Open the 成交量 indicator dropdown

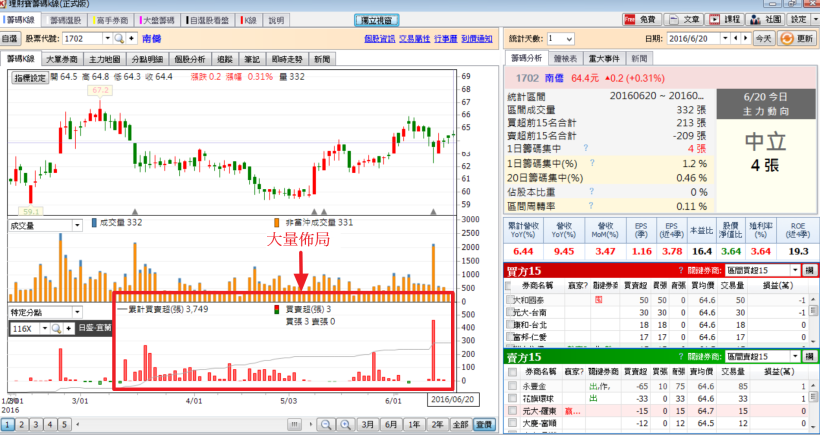point(44,225)
